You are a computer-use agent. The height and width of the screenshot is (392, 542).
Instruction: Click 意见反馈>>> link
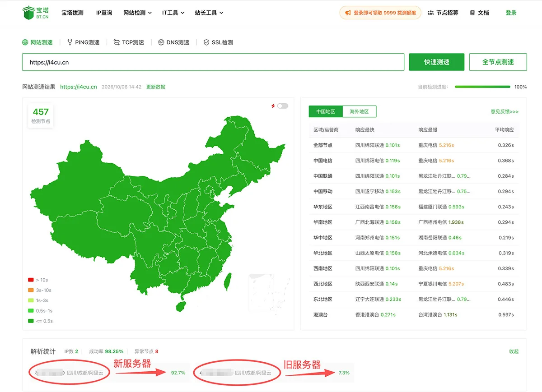505,111
